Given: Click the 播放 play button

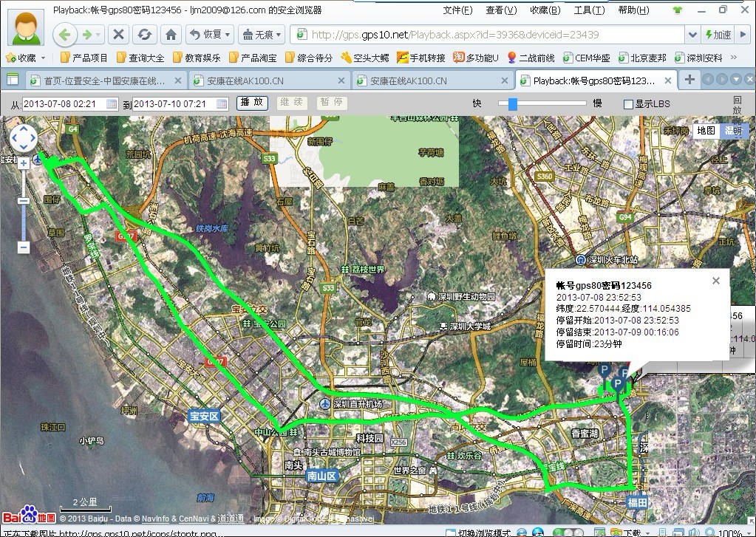Looking at the screenshot, I should click(x=252, y=103).
